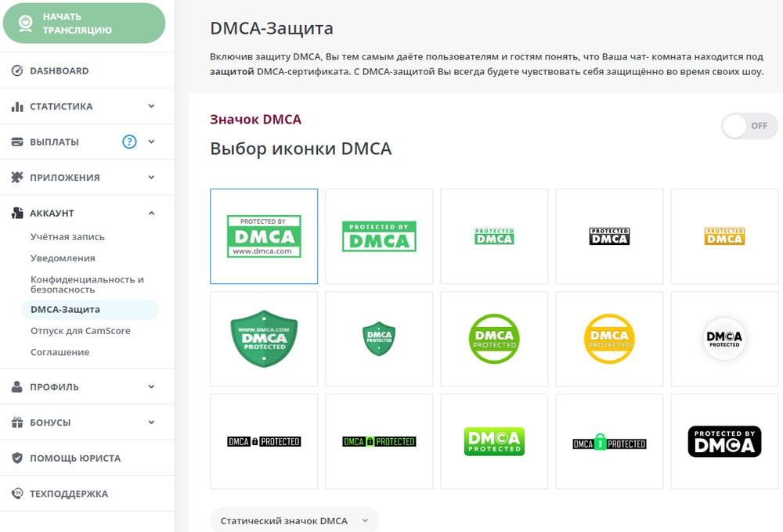783x532 pixels.
Task: Open the Статический значок DMCA dropdown
Action: tap(294, 520)
